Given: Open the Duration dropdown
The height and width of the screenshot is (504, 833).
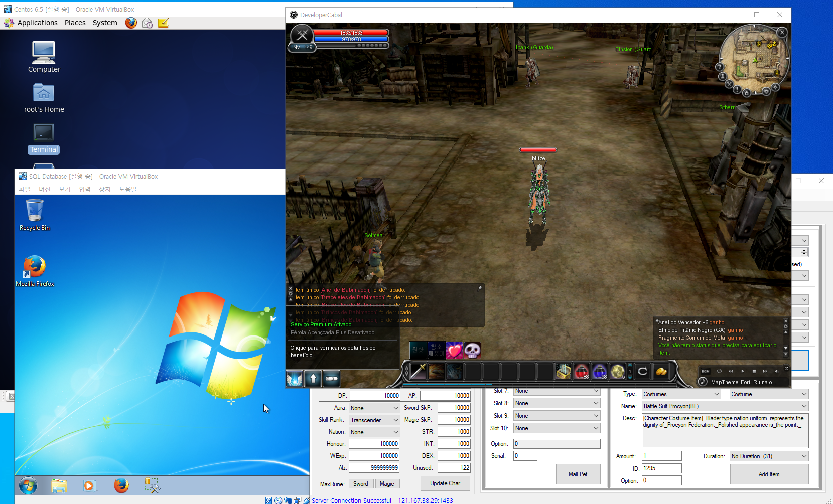Looking at the screenshot, I should 769,456.
